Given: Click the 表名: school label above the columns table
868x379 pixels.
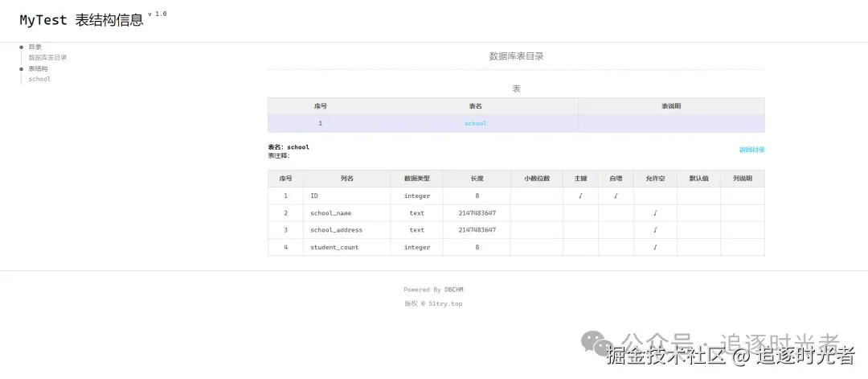Looking at the screenshot, I should pos(289,147).
